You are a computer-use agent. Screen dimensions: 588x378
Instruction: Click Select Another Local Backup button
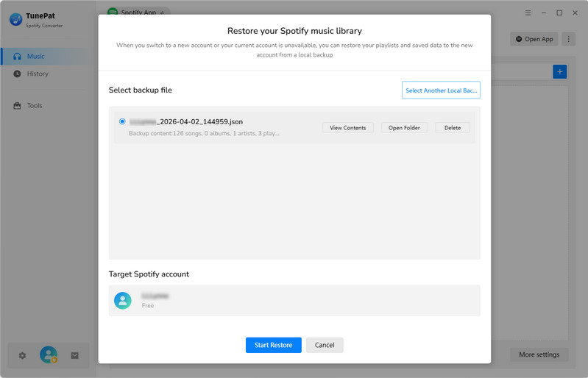coord(441,90)
